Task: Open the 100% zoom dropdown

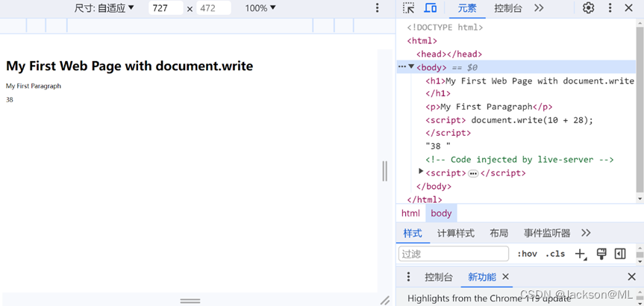Action: (x=260, y=8)
